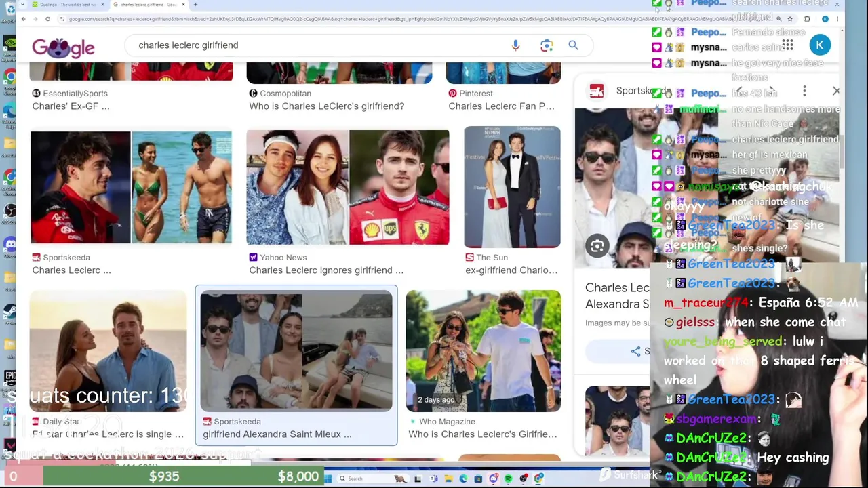Open OBS Studio from the taskbar
The width and height of the screenshot is (868, 488).
(523, 479)
